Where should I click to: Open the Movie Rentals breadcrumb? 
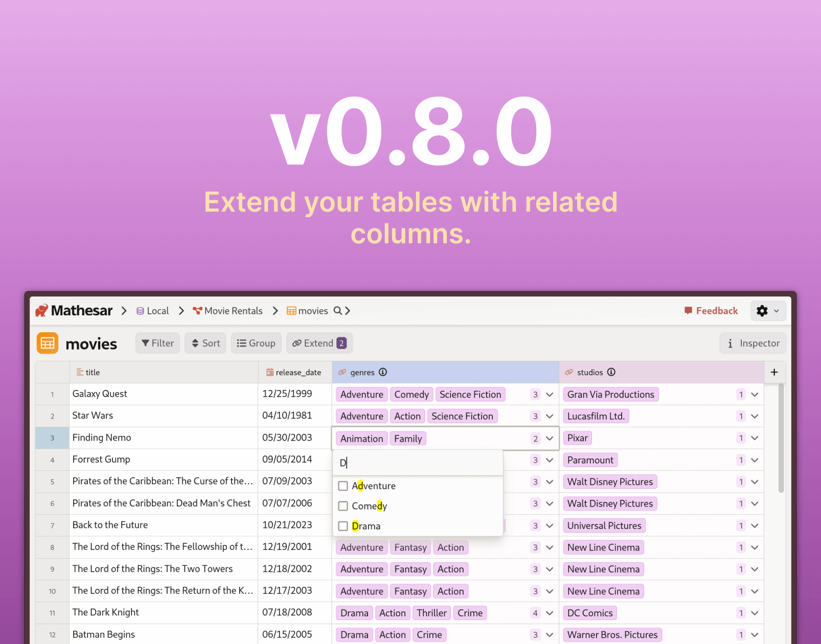228,311
